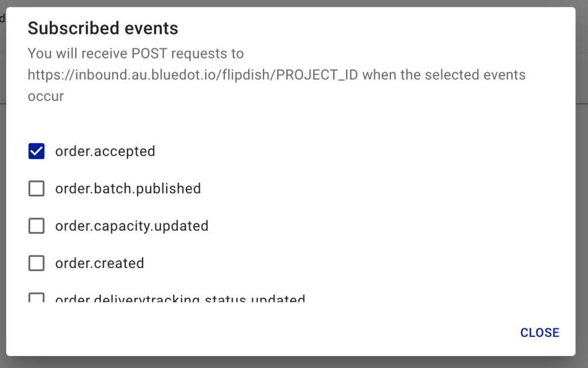The height and width of the screenshot is (368, 588).
Task: Click the word 'occur' in description
Action: click(x=46, y=96)
